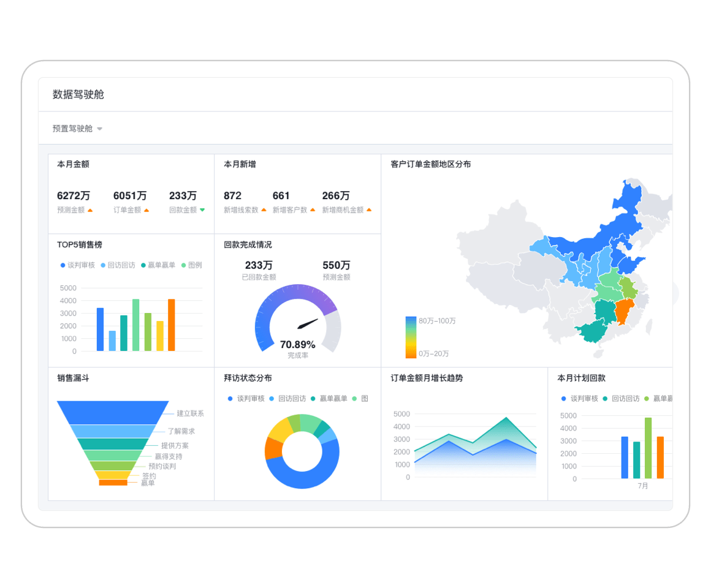The height and width of the screenshot is (588, 711).
Task: Open the 预置驾驶舱 dropdown
Action: [77, 129]
